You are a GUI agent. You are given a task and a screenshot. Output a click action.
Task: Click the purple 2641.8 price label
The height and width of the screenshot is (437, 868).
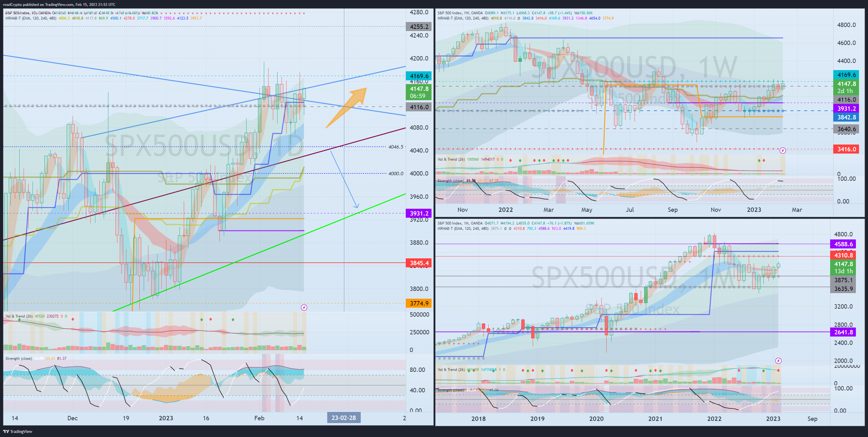[x=843, y=332]
